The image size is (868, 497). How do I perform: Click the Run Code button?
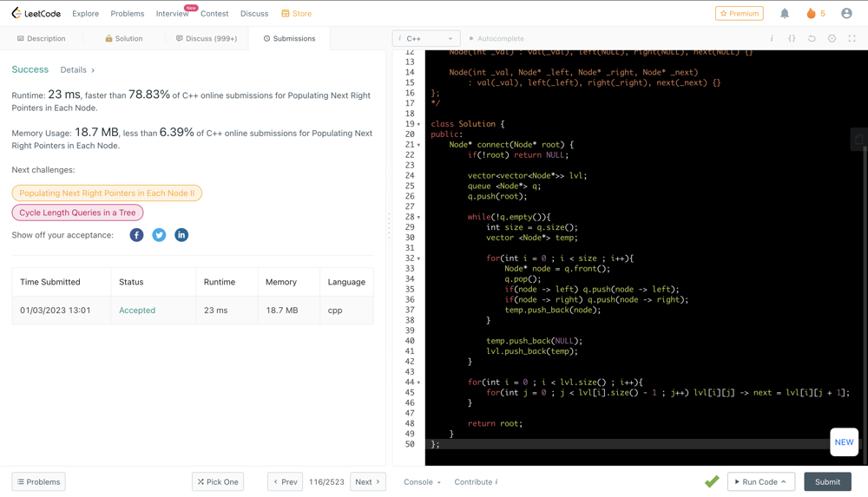coord(761,481)
